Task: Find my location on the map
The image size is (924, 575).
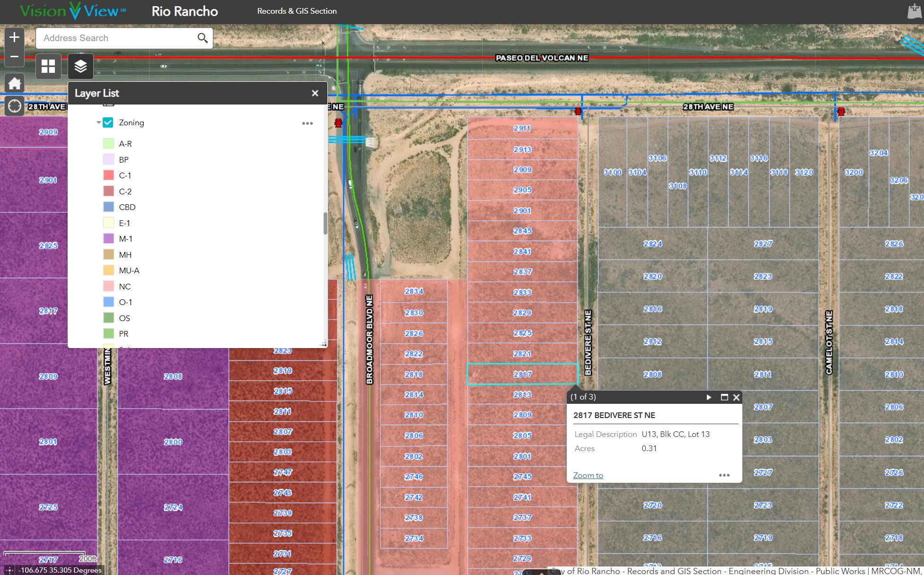Action: (x=14, y=106)
